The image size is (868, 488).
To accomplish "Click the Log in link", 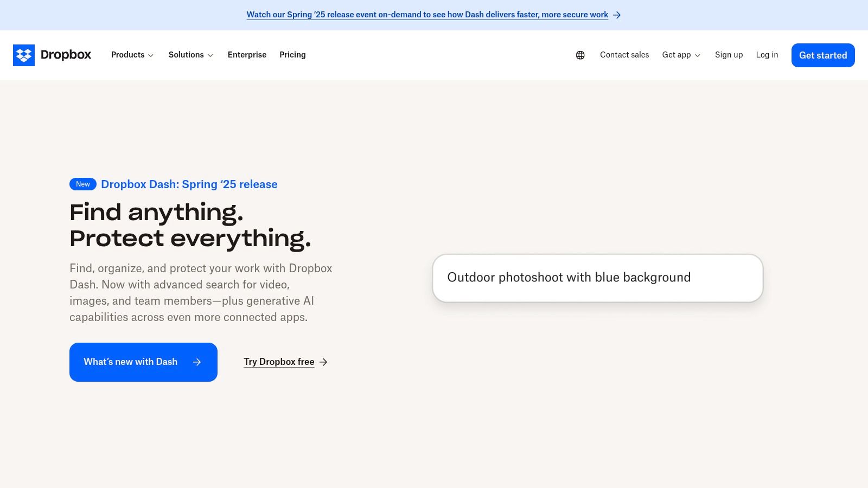I will 767,55.
